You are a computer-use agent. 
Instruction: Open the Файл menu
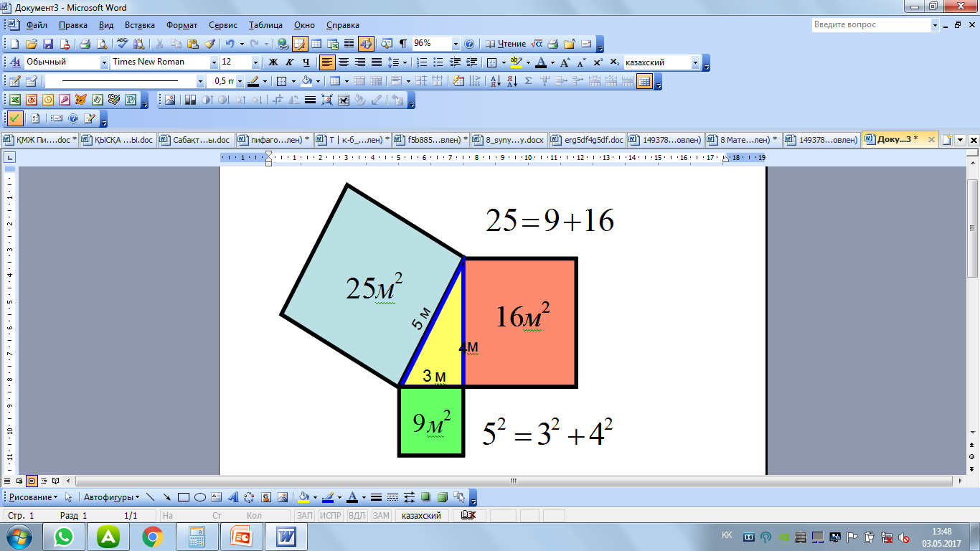pyautogui.click(x=37, y=25)
